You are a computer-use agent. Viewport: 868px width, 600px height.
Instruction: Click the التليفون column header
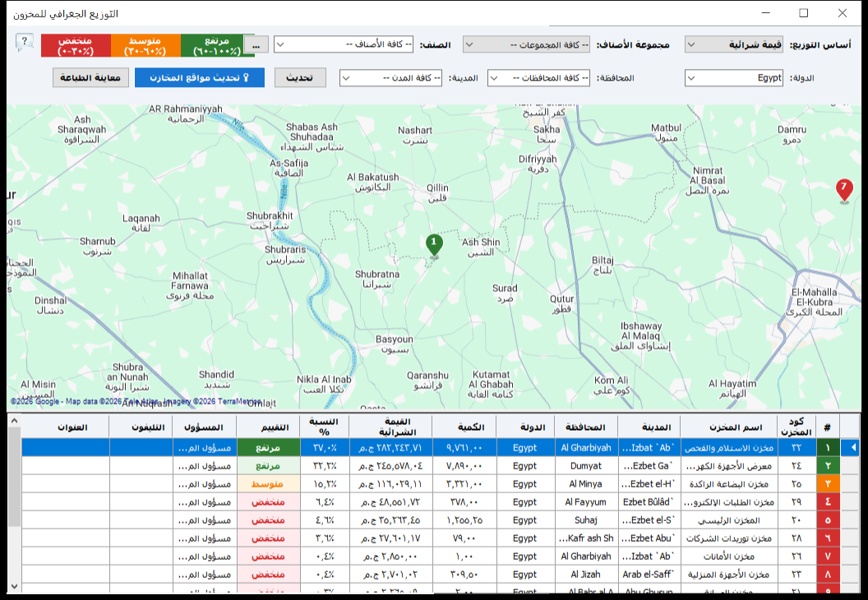coord(141,427)
